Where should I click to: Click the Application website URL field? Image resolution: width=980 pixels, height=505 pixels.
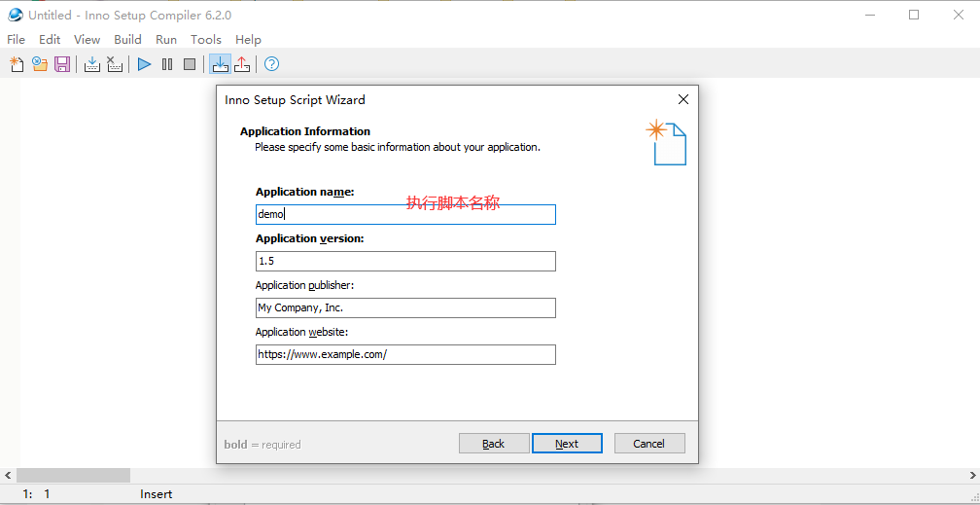point(405,354)
